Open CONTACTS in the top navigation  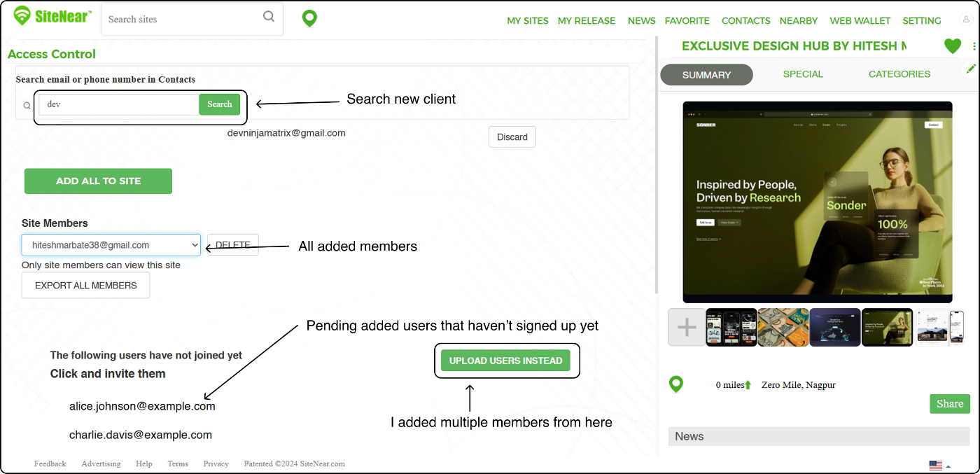(x=745, y=21)
